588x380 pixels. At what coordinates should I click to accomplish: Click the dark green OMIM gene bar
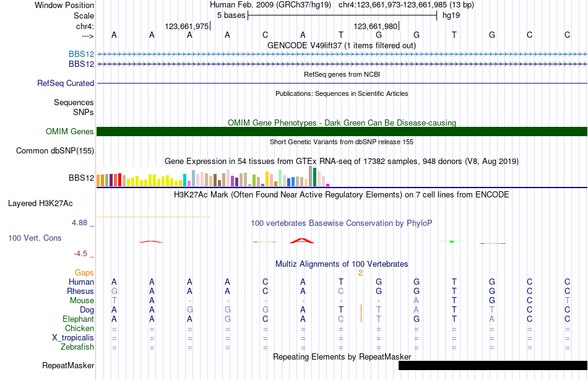click(x=342, y=131)
